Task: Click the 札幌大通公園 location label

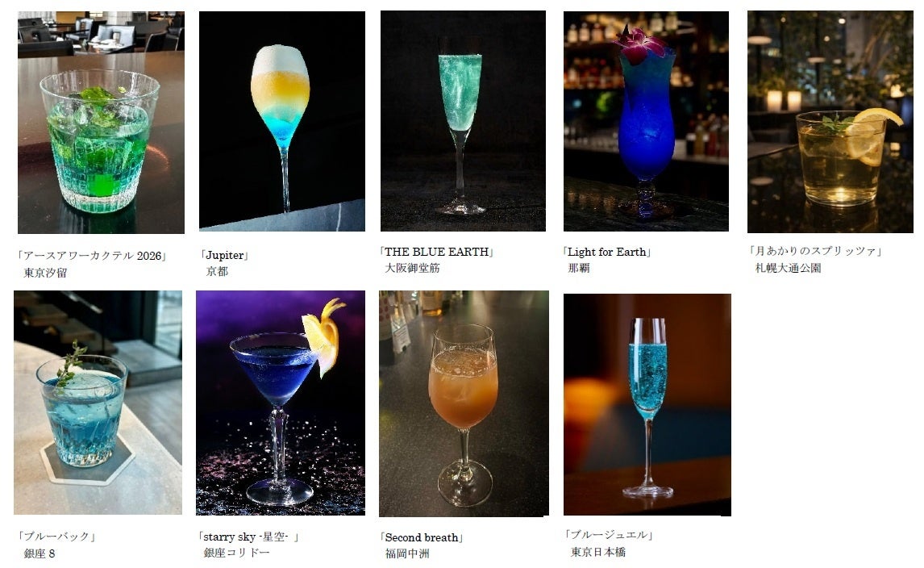Action: 788,268
